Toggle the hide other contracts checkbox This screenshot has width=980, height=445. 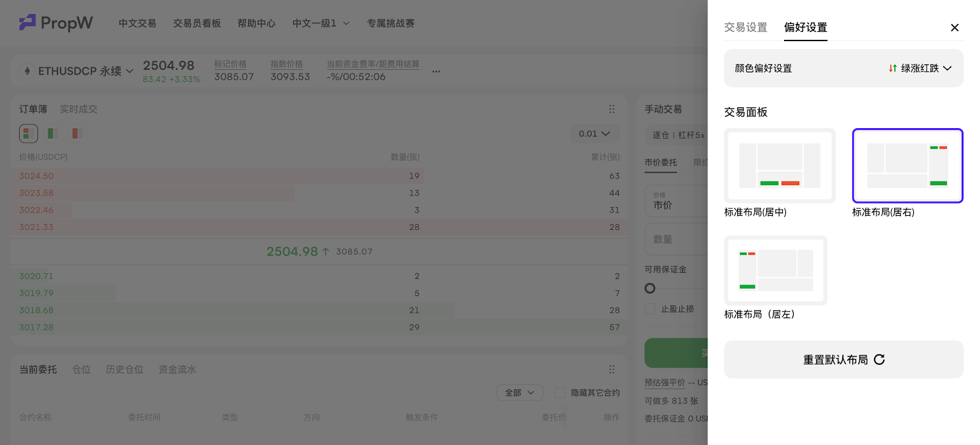point(560,392)
